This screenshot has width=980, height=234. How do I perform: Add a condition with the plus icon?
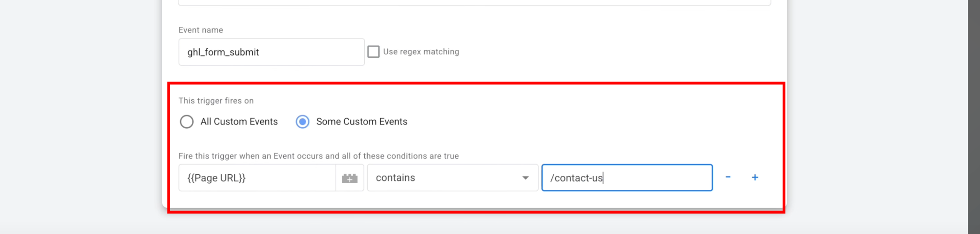[x=755, y=177]
